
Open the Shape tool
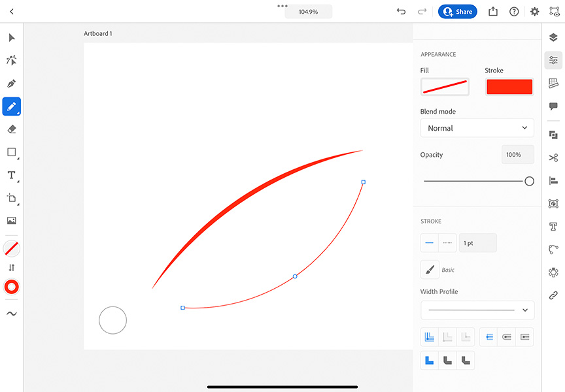coord(11,152)
